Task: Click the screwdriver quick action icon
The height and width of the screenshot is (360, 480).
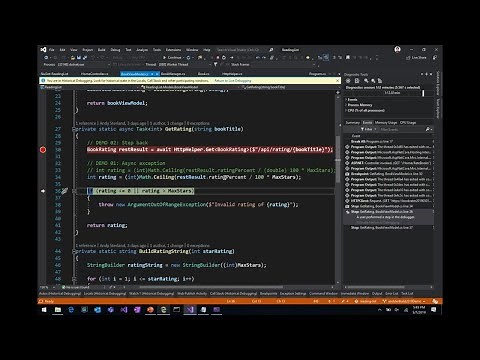Action: coord(65,191)
